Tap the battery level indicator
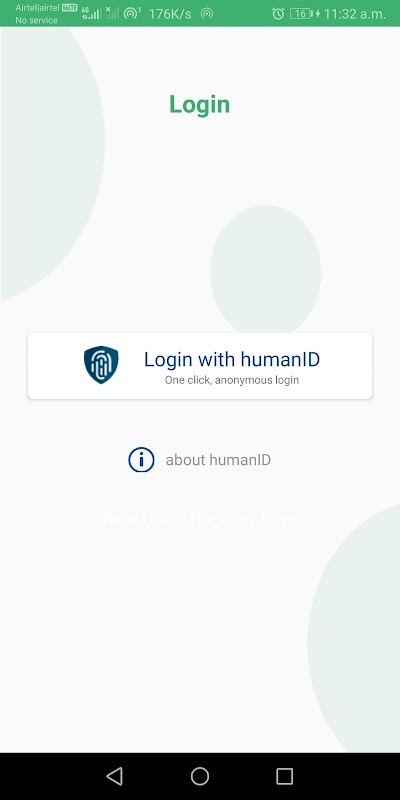The height and width of the screenshot is (800, 400). click(x=300, y=14)
